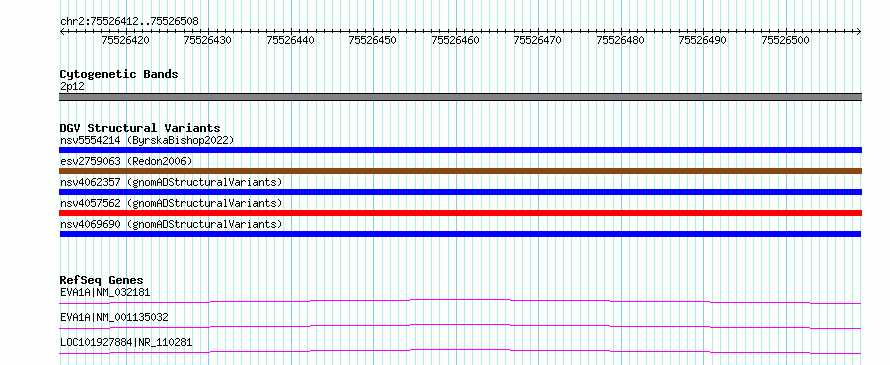Click the RefSeq Genes track title
Image resolution: width=890 pixels, height=365 pixels.
point(101,280)
